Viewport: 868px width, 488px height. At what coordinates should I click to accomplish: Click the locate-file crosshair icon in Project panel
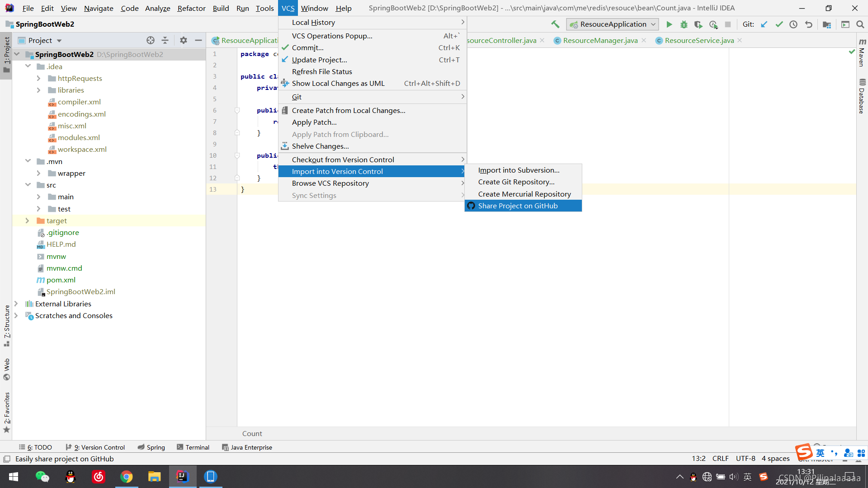[x=151, y=40]
